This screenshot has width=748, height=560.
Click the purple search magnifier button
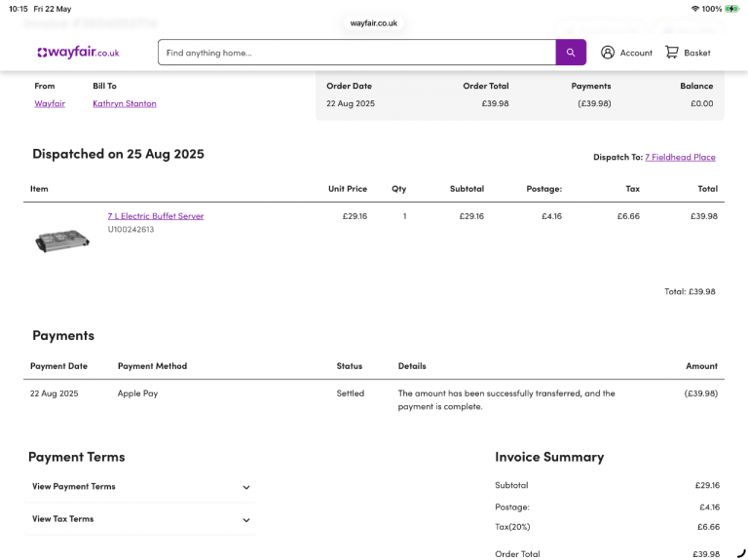pyautogui.click(x=571, y=53)
